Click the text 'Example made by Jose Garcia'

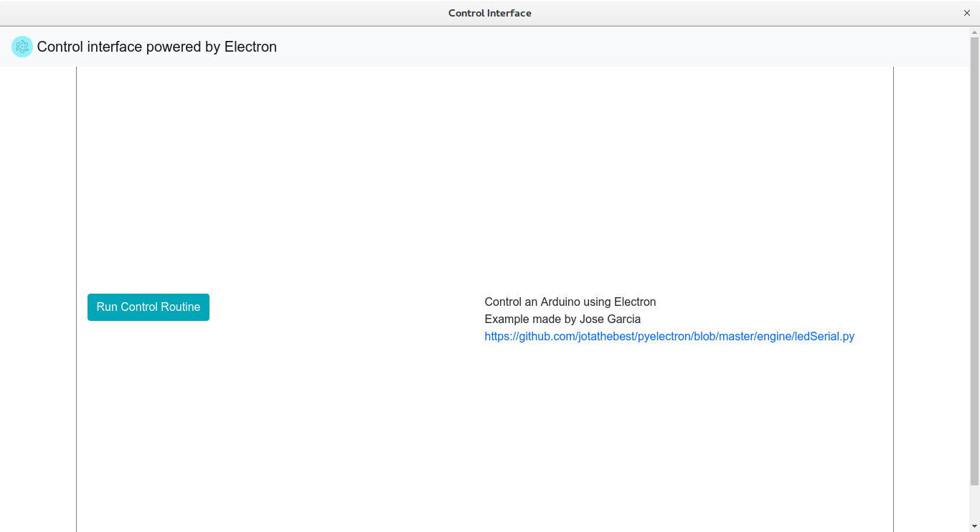click(562, 319)
